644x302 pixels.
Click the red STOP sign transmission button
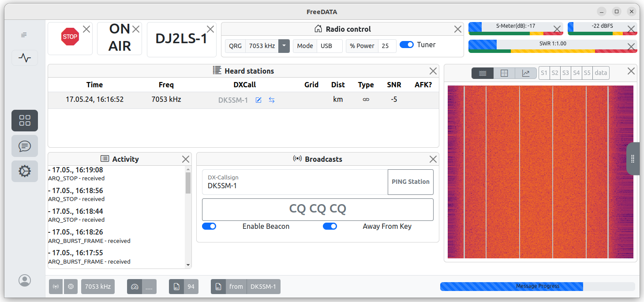[70, 37]
